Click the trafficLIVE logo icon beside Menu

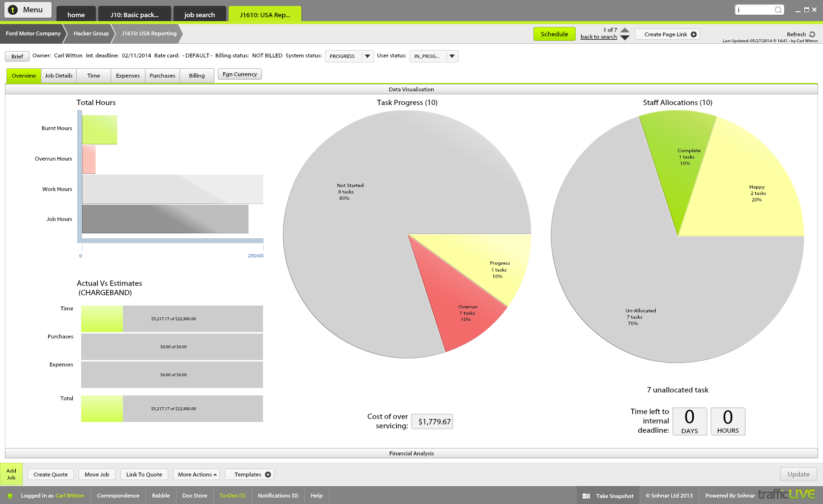point(13,10)
